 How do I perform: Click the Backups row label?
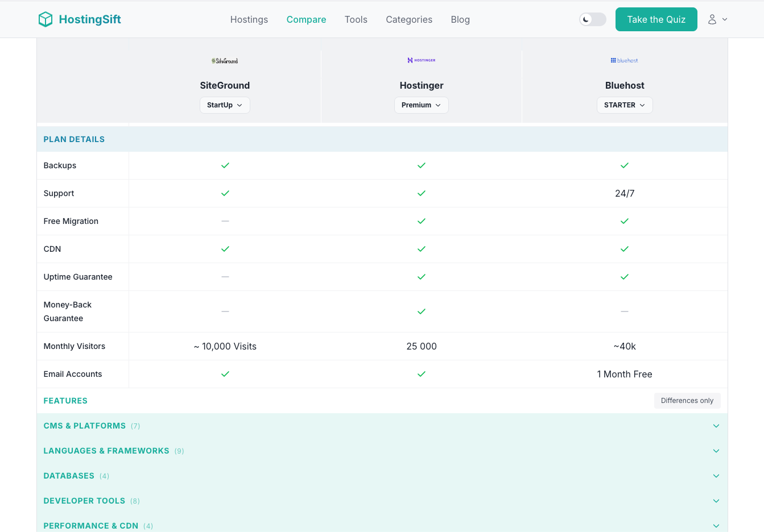tap(60, 165)
